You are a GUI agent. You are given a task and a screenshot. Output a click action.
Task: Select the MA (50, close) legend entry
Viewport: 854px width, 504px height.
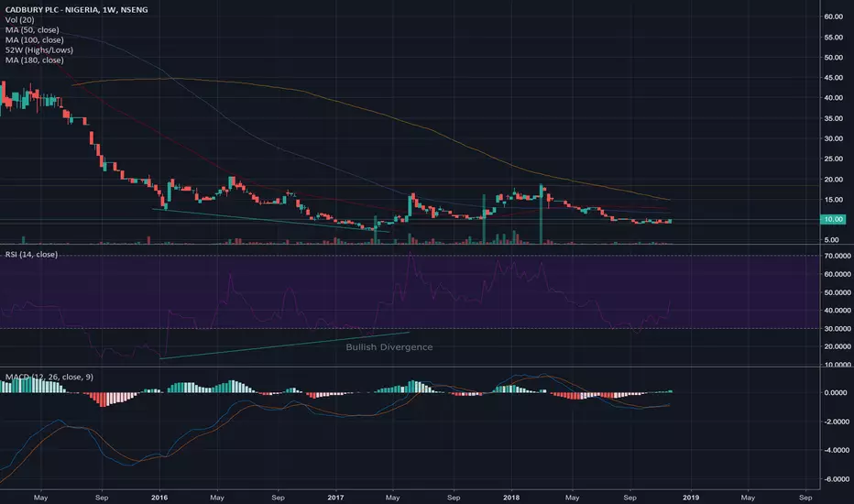click(32, 30)
